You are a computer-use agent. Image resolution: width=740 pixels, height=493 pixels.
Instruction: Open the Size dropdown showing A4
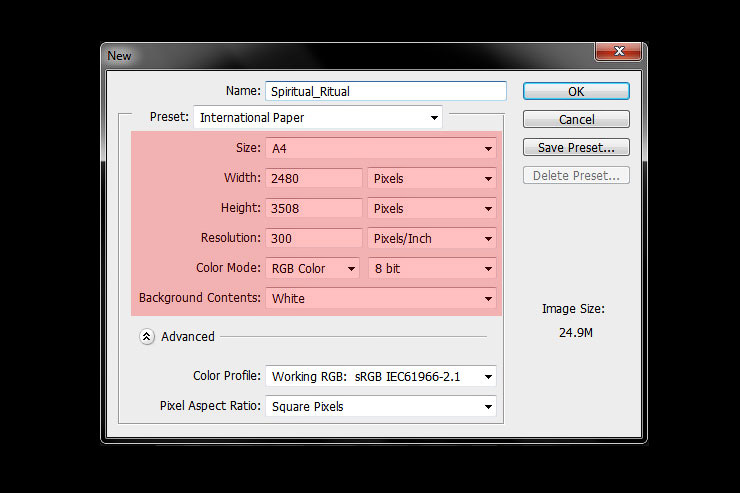381,149
